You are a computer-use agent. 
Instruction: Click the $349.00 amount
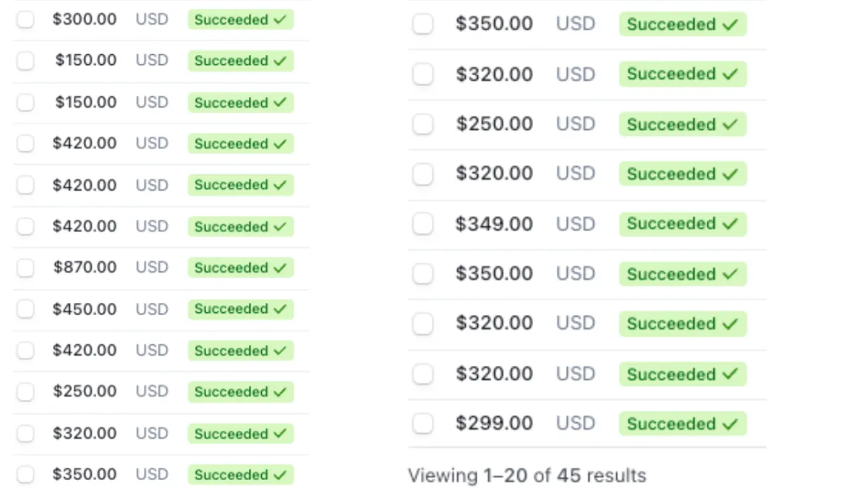[494, 224]
